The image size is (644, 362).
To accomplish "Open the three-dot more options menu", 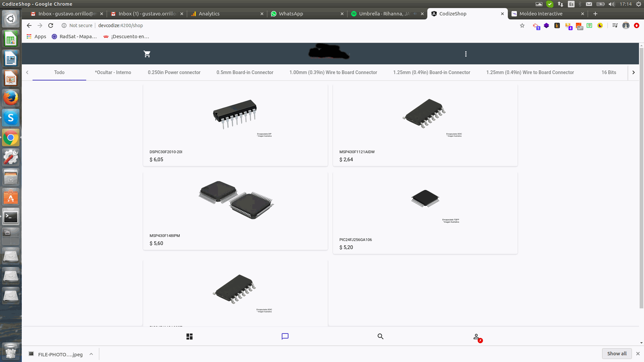I will point(466,54).
